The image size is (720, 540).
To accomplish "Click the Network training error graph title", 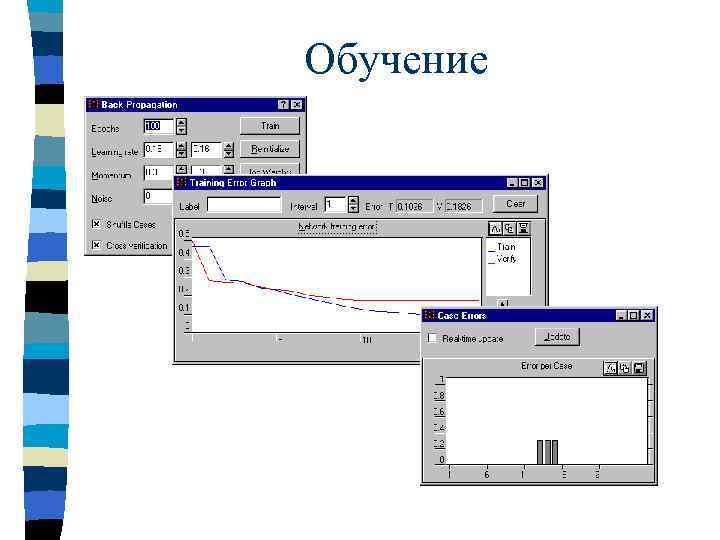I will tap(338, 227).
